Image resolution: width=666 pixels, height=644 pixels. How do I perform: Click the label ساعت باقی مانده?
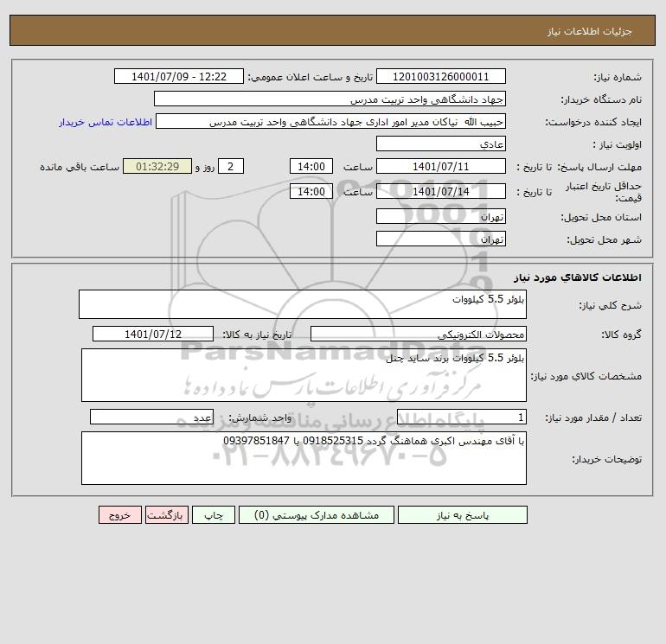click(80, 167)
